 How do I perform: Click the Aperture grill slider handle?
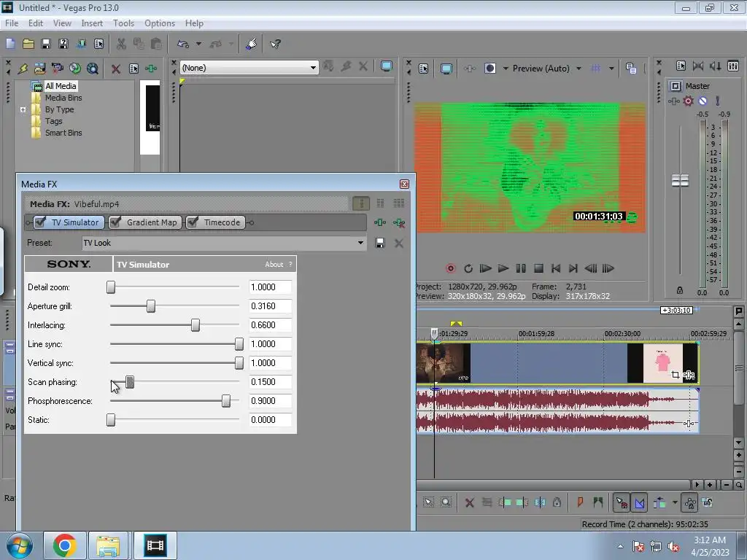point(150,306)
